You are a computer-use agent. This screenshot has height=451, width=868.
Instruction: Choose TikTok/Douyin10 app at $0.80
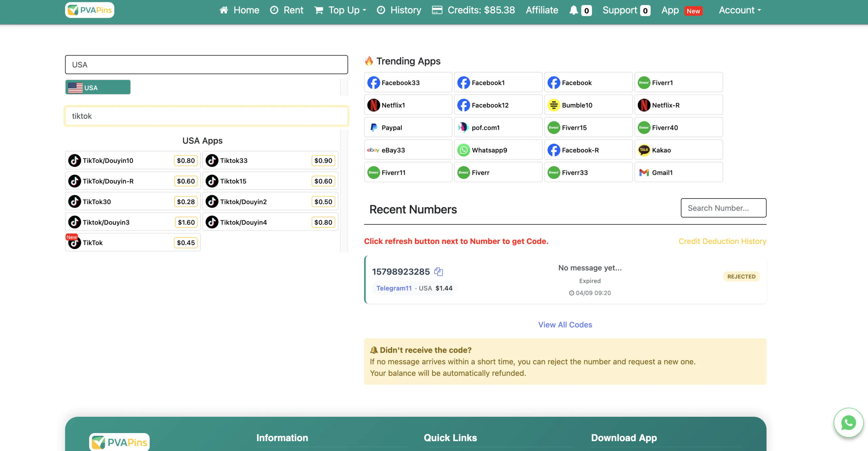[x=133, y=160]
